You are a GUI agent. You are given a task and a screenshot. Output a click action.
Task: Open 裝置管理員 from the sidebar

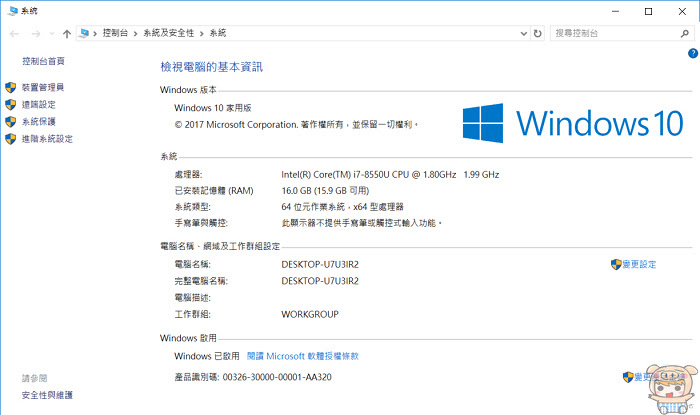pyautogui.click(x=43, y=87)
